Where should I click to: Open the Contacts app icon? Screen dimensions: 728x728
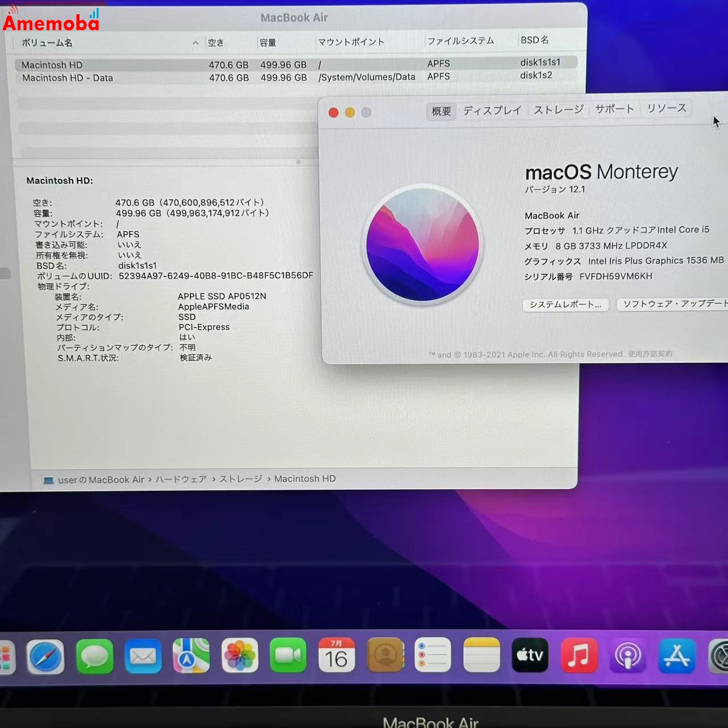[386, 656]
